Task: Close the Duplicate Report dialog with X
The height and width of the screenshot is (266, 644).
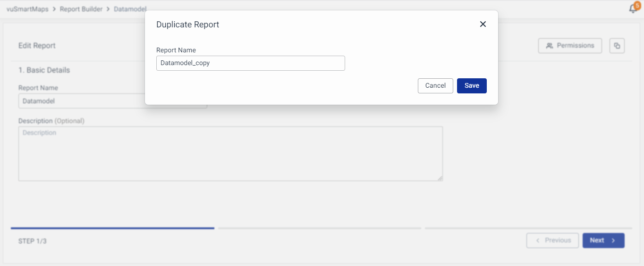Action: coord(483,24)
